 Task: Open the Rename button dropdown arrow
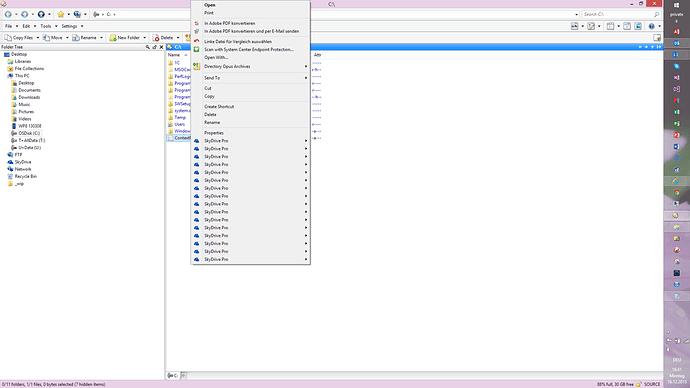pyautogui.click(x=101, y=38)
